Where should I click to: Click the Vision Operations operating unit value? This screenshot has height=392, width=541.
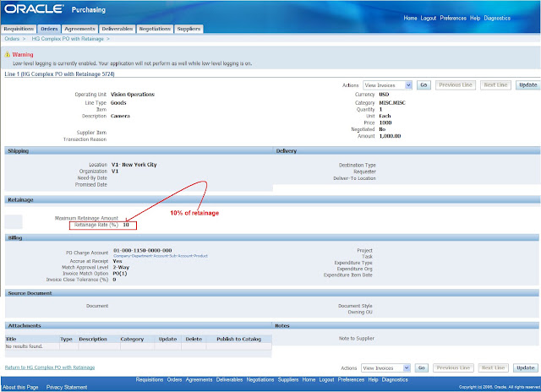133,95
